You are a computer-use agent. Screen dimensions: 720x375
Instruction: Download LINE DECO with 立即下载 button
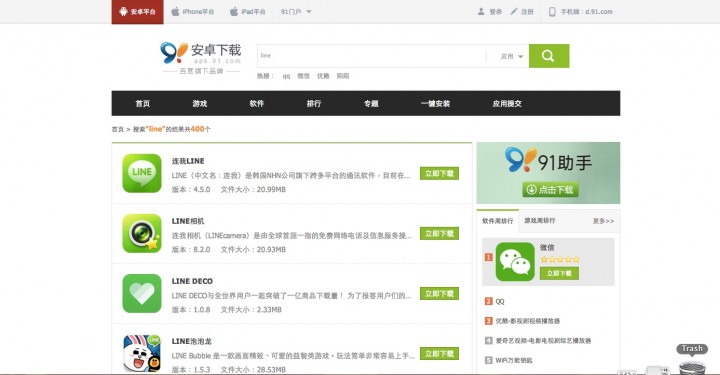click(x=439, y=294)
